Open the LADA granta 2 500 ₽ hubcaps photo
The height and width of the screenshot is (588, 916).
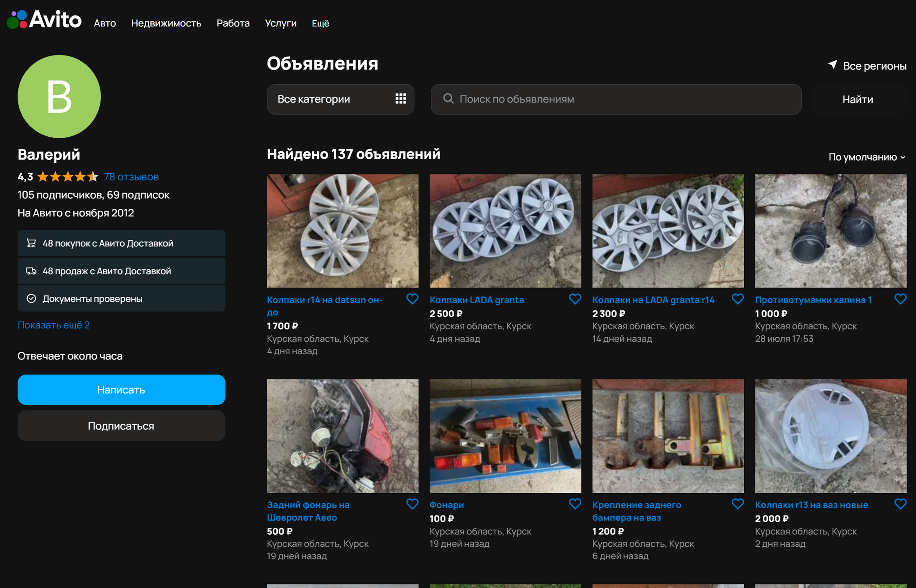point(505,231)
